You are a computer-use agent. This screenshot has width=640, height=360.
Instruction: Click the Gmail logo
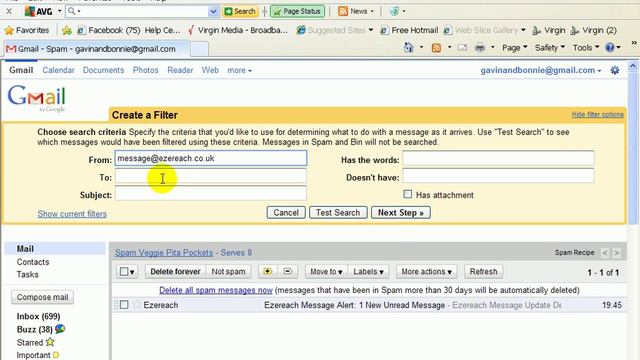(36, 98)
